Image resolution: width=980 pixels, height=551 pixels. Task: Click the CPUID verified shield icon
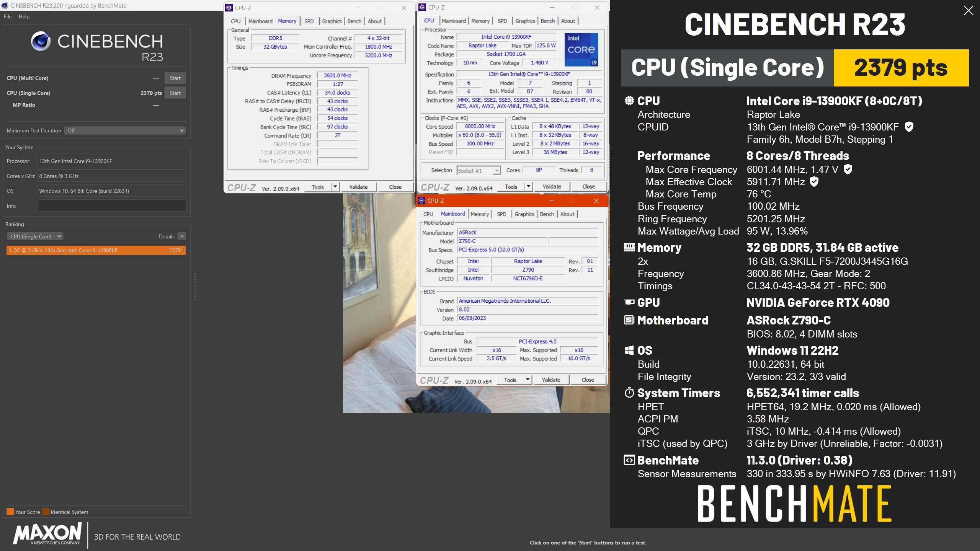click(x=909, y=127)
